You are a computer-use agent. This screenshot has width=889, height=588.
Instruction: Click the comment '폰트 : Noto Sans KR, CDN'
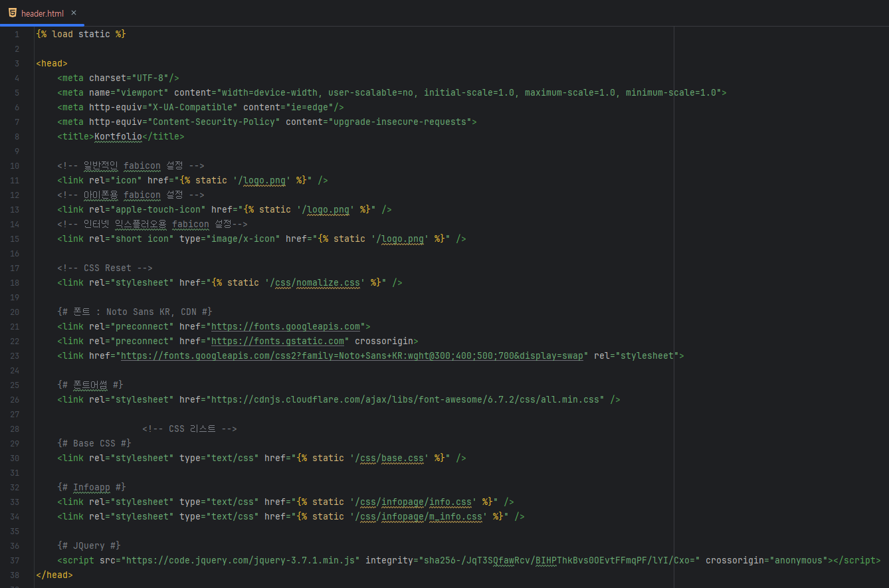pyautogui.click(x=135, y=312)
